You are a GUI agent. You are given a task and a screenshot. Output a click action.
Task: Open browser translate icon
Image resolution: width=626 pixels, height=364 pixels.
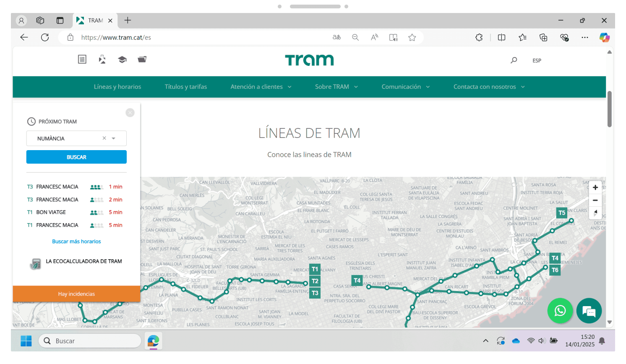tap(336, 37)
